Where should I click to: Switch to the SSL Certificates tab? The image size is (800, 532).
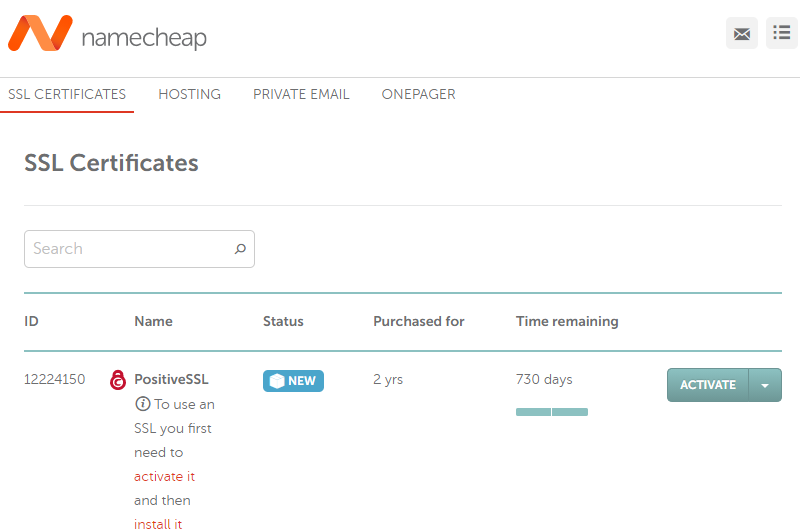[x=67, y=95]
